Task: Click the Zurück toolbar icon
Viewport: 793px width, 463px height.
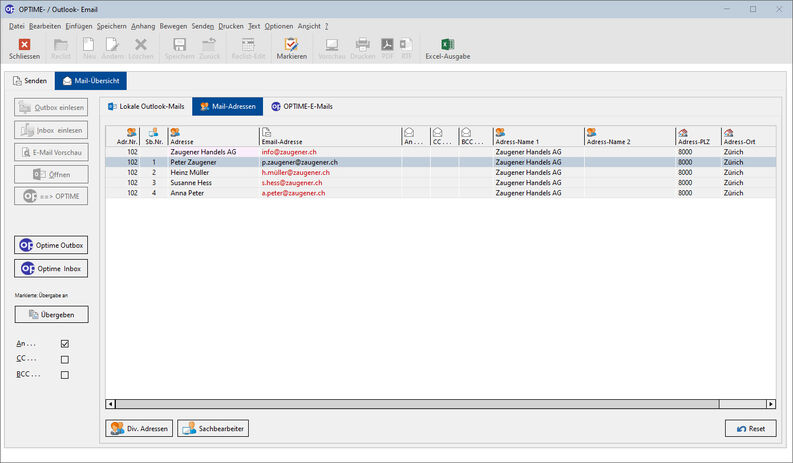Action: [x=209, y=45]
